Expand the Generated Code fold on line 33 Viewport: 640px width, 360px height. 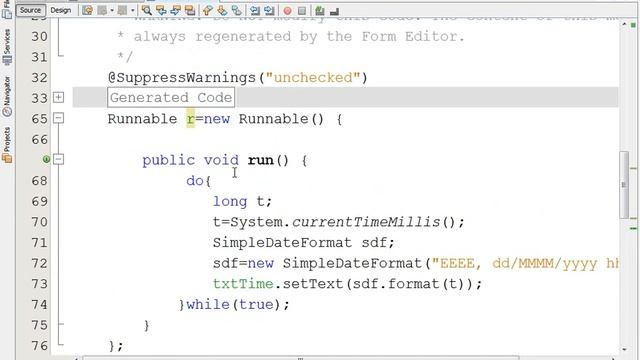[x=58, y=97]
